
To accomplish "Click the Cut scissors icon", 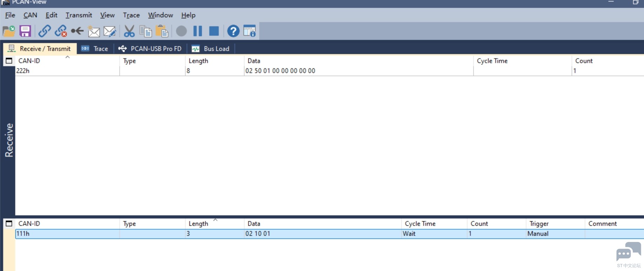I will click(x=129, y=31).
